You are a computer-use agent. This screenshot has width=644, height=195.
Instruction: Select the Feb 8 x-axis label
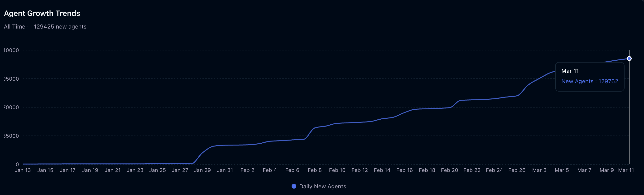pos(314,170)
